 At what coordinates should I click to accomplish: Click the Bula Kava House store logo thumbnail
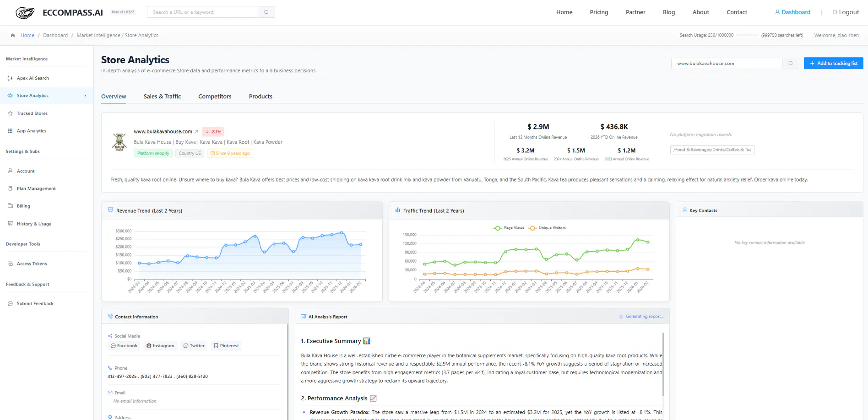[119, 142]
